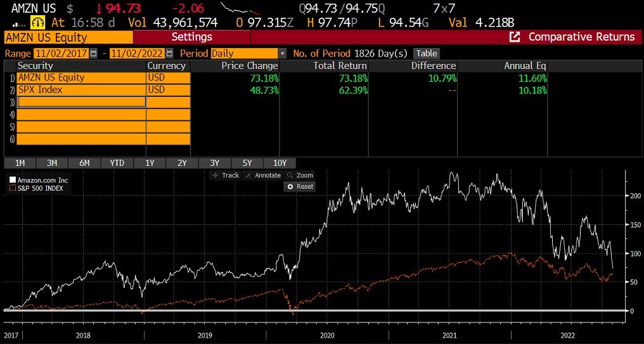
Task: Click the 73.18% Price Change value
Action: (x=264, y=78)
